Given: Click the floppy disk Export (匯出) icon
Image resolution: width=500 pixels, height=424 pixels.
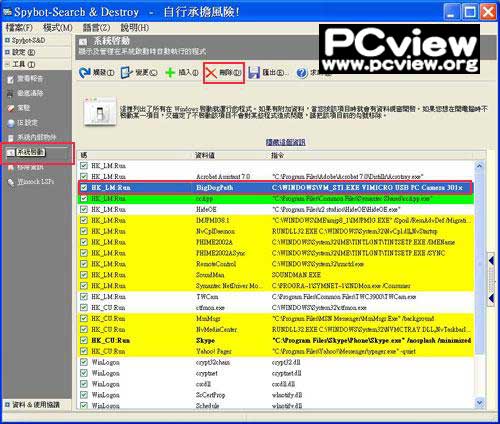Looking at the screenshot, I should tap(254, 73).
